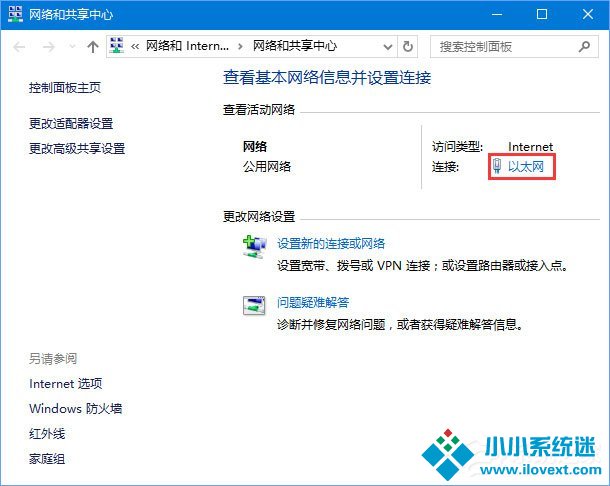Click the 查看基本网络信息并设置连接 heading

click(x=327, y=77)
